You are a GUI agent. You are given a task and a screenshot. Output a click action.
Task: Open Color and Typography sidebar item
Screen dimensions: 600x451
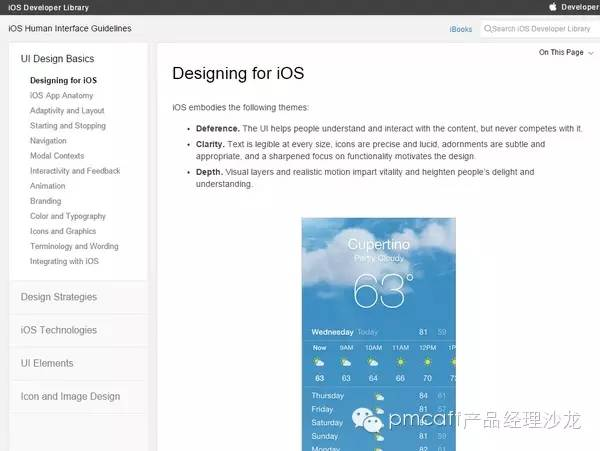68,216
